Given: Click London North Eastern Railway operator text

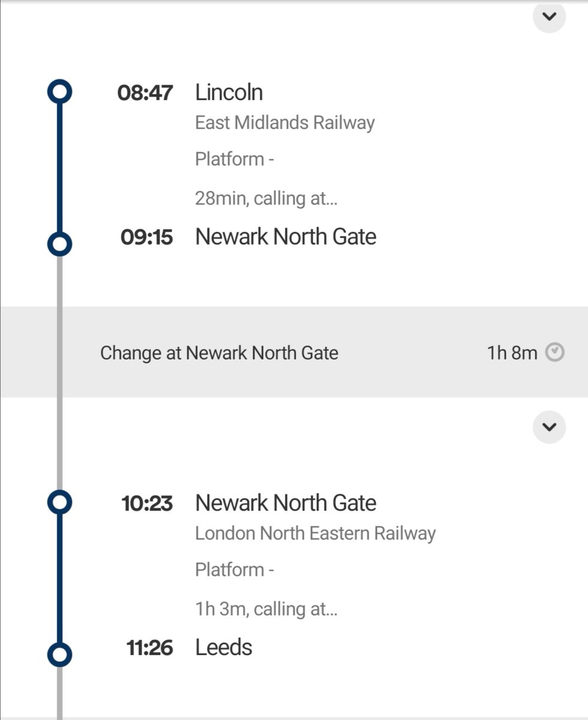Looking at the screenshot, I should click(x=315, y=533).
